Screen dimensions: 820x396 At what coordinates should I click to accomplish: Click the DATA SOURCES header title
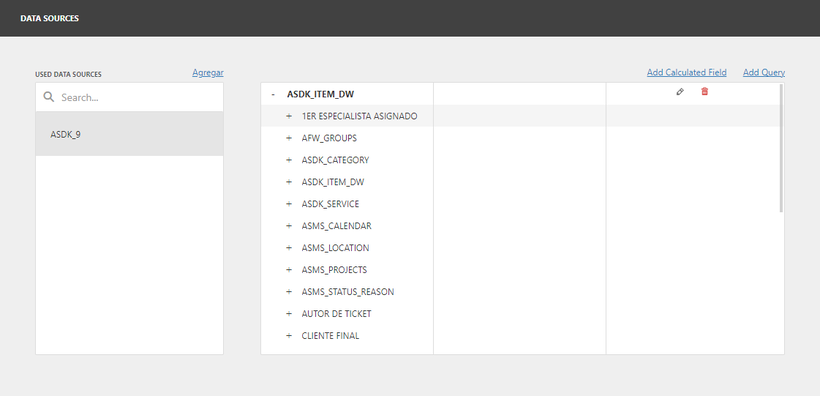tap(50, 18)
